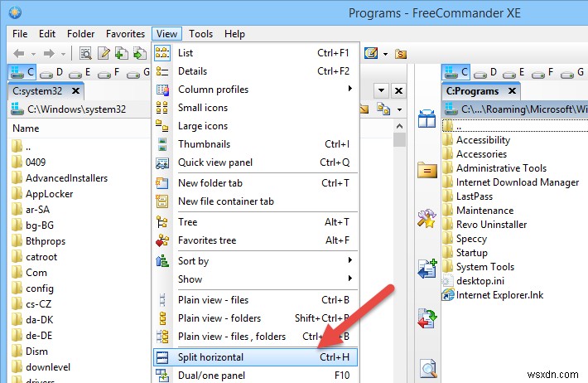Select drive C in left panel
Screen dimensions: 588x383
pos(22,72)
